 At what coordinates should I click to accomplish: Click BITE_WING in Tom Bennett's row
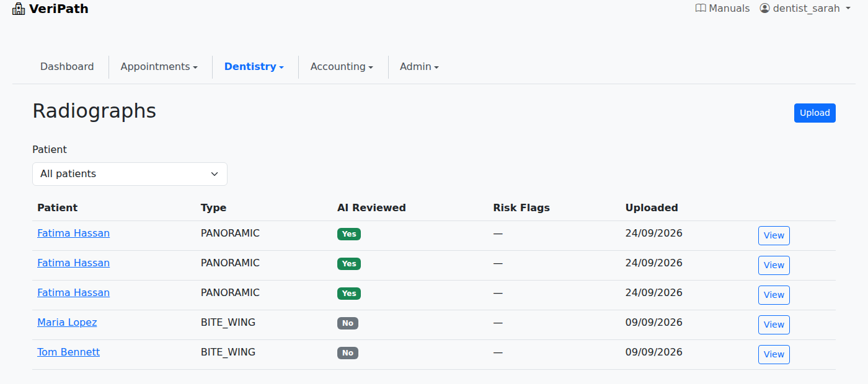click(x=228, y=352)
